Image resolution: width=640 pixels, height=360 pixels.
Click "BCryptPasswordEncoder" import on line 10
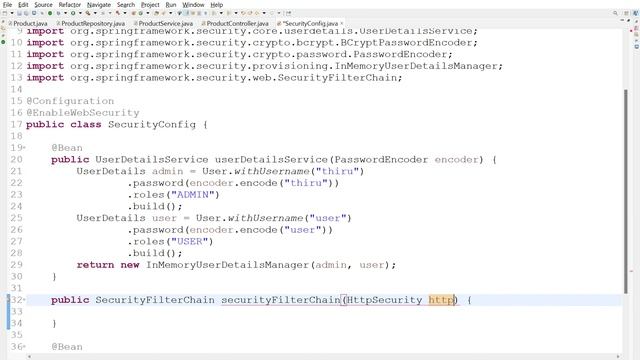tap(406, 42)
